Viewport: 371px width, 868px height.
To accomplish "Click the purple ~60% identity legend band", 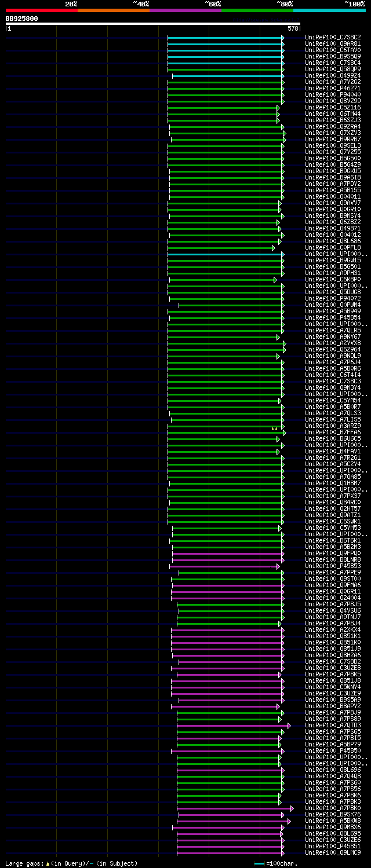I will [x=185, y=10].
